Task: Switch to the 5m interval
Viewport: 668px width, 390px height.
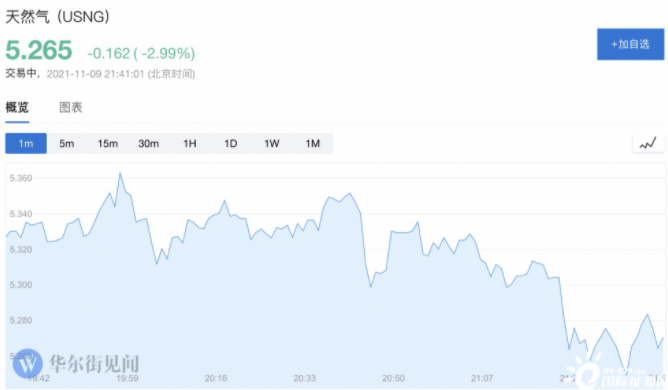Action: (66, 144)
